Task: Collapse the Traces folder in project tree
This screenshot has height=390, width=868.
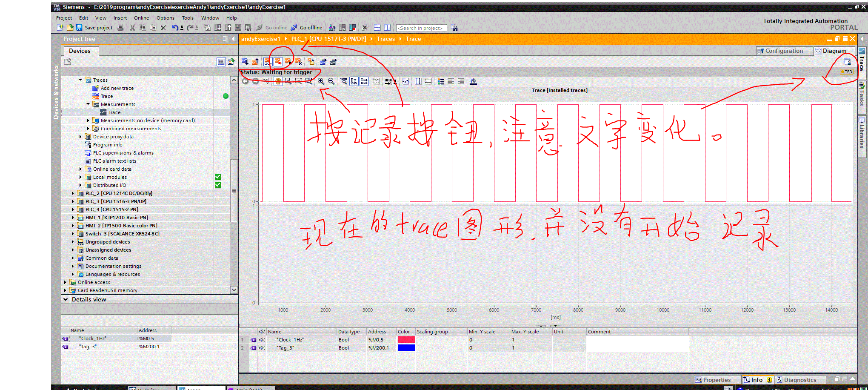Action: click(80, 80)
